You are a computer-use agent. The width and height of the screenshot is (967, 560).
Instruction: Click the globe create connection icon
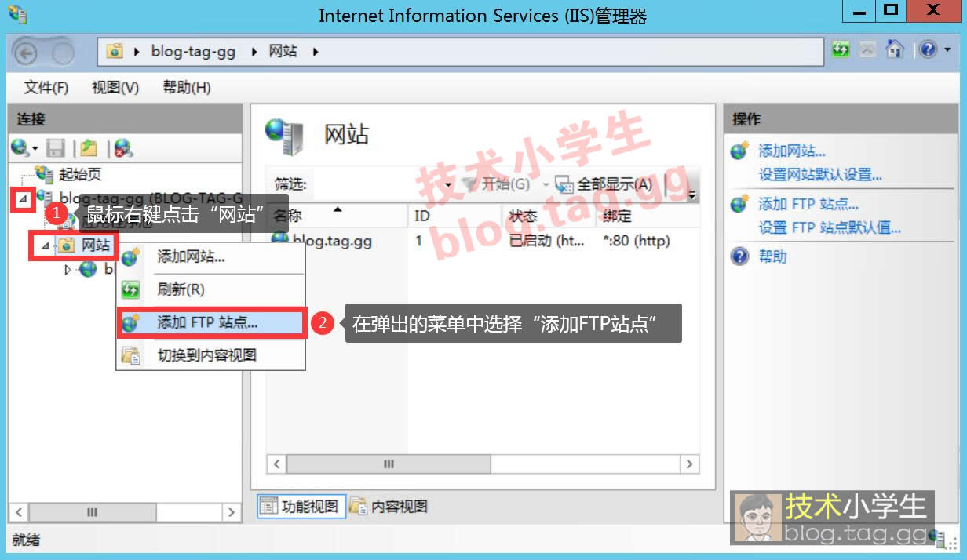click(20, 147)
